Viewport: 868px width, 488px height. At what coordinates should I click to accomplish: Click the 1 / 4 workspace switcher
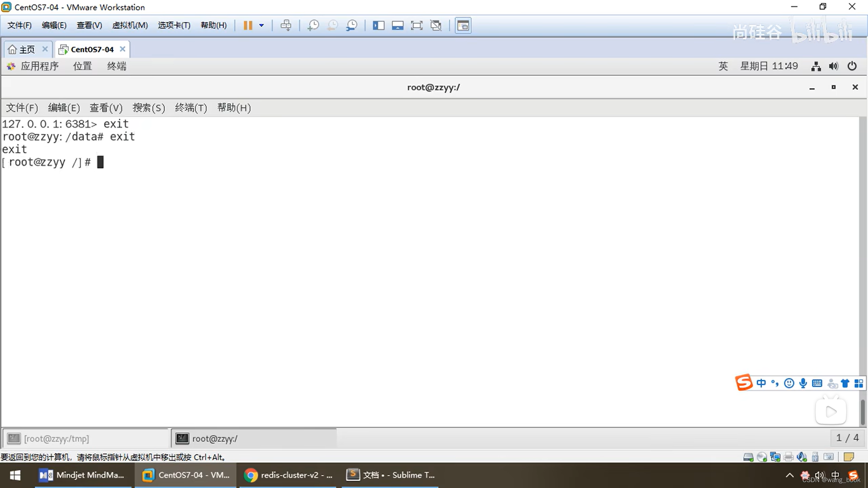coord(847,438)
